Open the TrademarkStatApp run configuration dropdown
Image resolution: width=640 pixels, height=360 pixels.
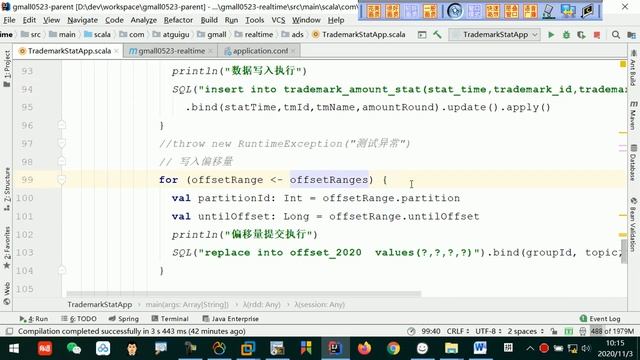point(494,35)
